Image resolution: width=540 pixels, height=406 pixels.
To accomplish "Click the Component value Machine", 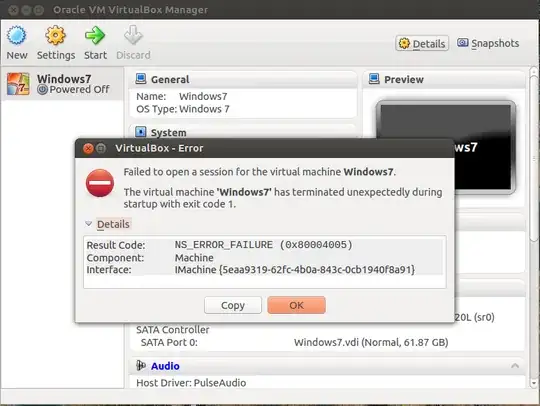I will tap(194, 258).
